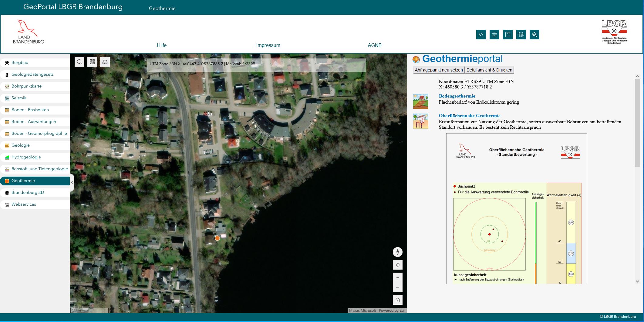
Task: Open the Seismik sidebar item
Action: 35,98
